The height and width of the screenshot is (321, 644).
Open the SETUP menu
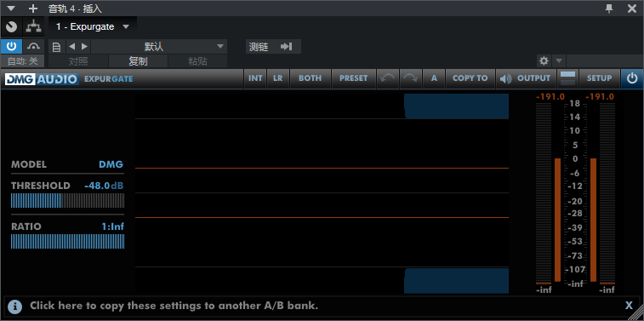click(599, 78)
